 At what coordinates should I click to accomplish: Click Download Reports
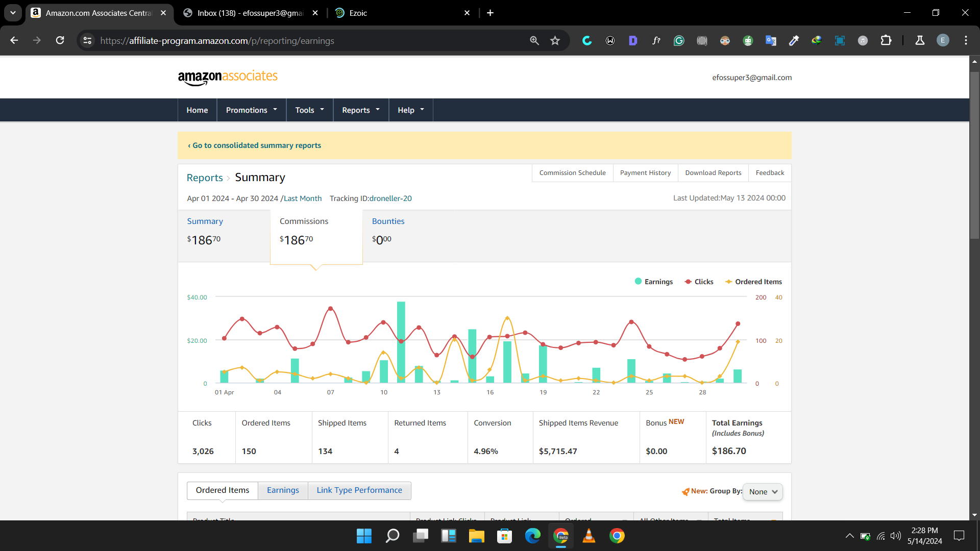click(713, 173)
